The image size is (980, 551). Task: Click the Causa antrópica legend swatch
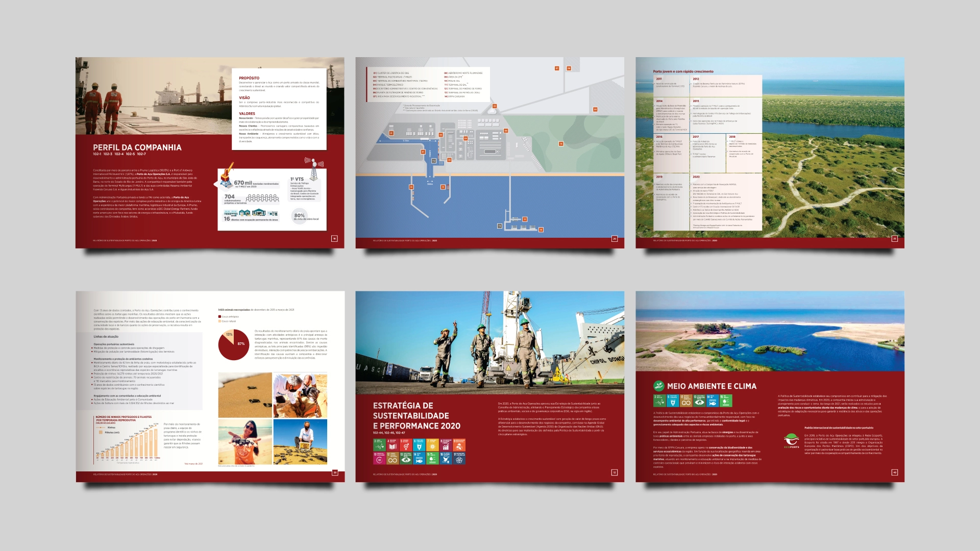[x=220, y=316]
